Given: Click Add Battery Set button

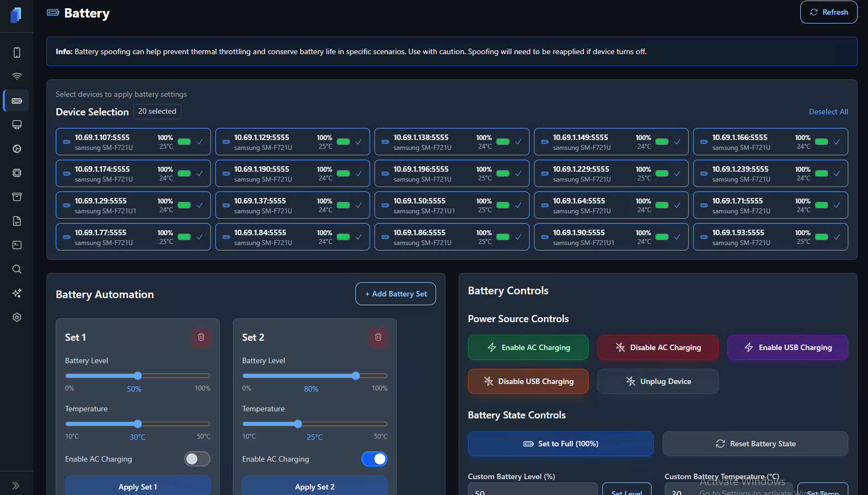Looking at the screenshot, I should coord(395,294).
